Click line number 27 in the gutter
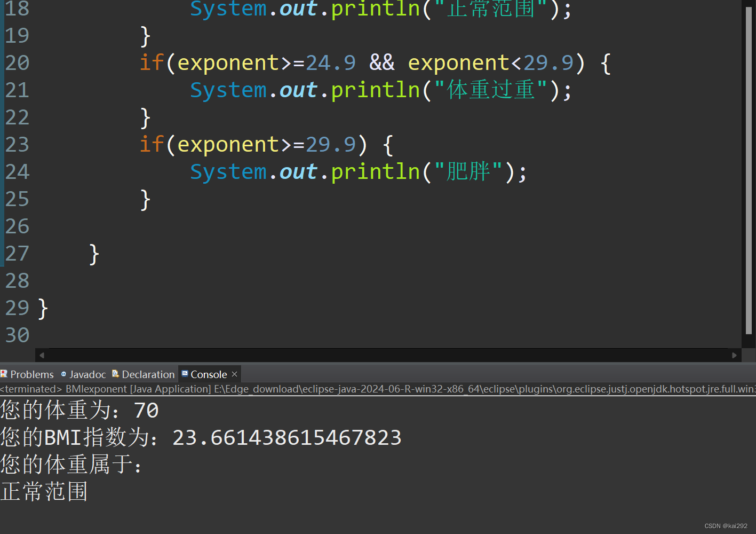This screenshot has height=534, width=756. pyautogui.click(x=17, y=254)
